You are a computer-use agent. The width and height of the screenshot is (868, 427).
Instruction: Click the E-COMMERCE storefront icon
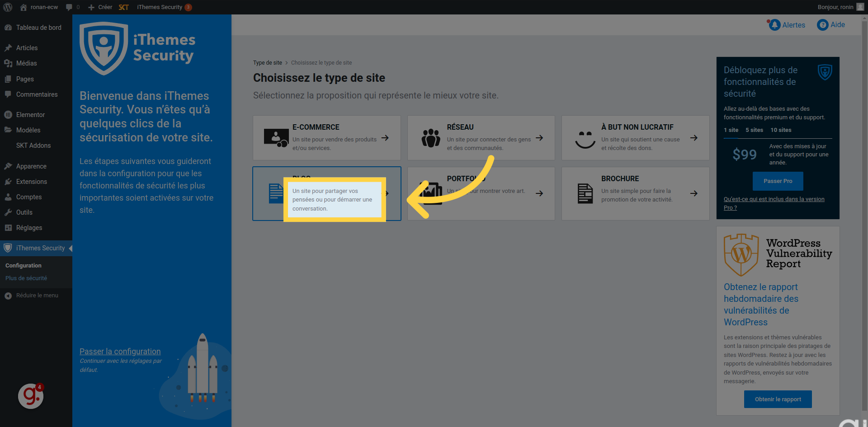point(276,138)
